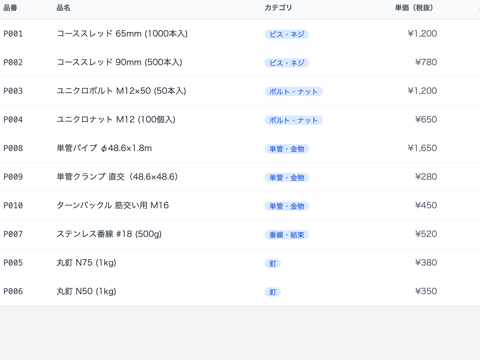Image resolution: width=480 pixels, height=360 pixels.
Task: Click 丸釘 N75 (1kg) name
Action: pyautogui.click(x=86, y=263)
